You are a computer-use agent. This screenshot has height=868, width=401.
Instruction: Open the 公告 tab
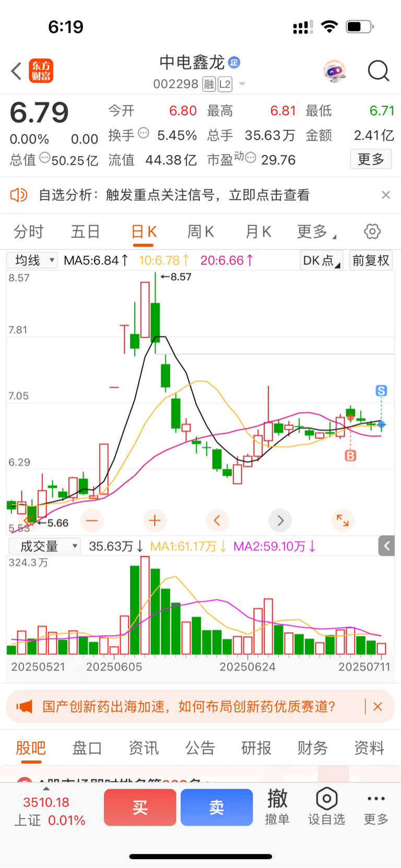pos(200,748)
